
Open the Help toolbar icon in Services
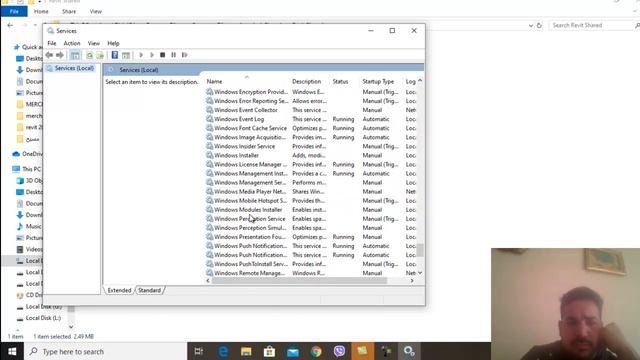[115, 55]
